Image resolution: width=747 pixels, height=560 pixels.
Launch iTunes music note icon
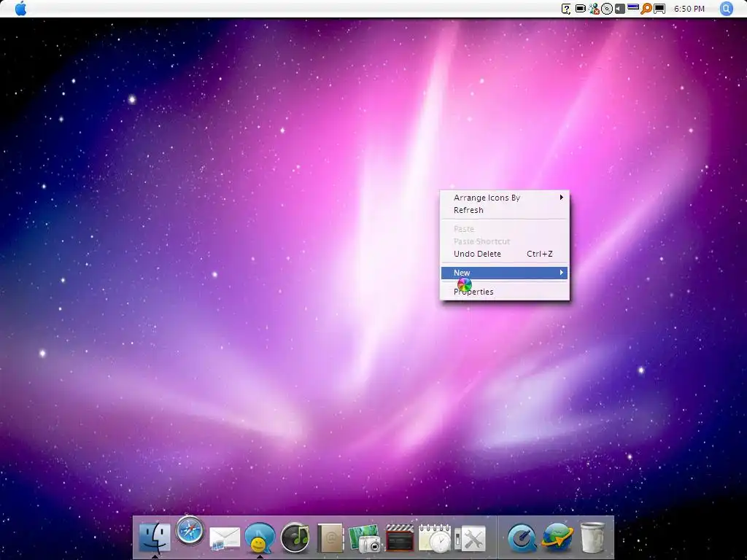[x=295, y=537]
